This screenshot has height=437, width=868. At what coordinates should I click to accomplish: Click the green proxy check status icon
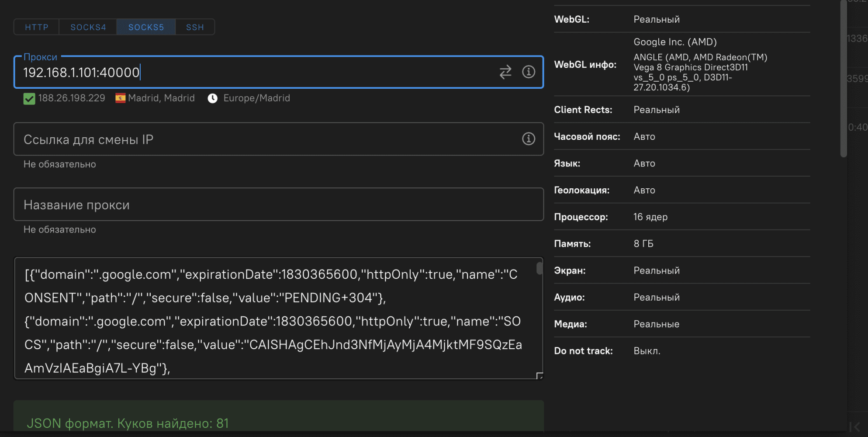pos(29,99)
